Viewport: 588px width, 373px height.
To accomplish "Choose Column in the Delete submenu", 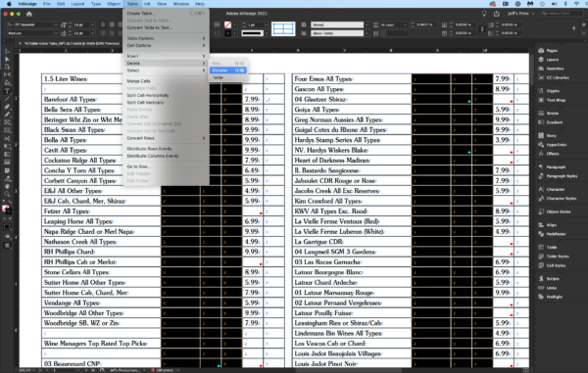I will 227,70.
